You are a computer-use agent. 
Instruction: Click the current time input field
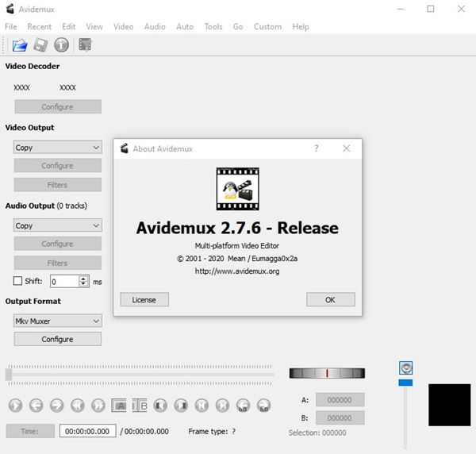87,431
